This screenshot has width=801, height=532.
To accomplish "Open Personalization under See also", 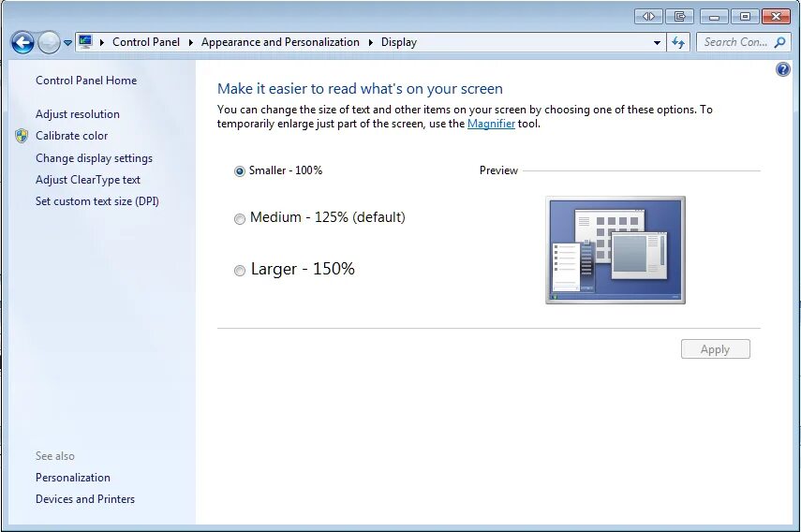I will click(x=72, y=478).
